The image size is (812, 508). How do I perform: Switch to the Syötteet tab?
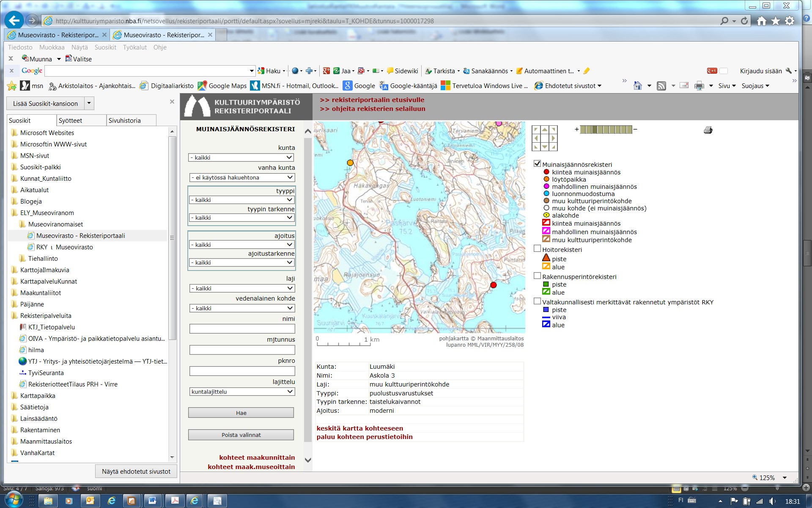(81, 120)
